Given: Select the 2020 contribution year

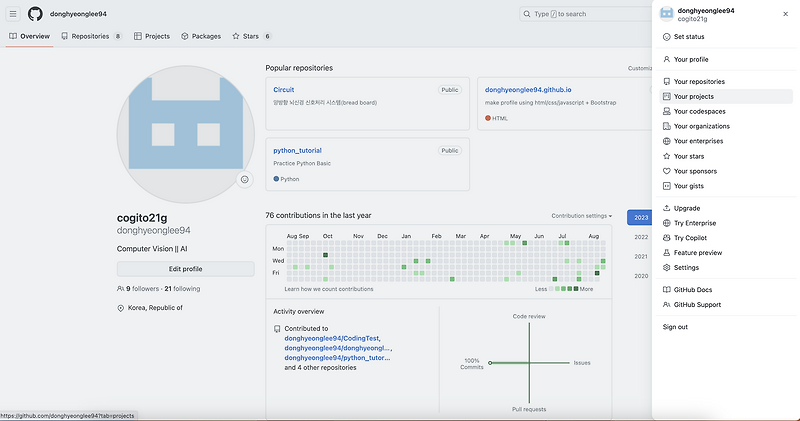Looking at the screenshot, I should tap(641, 276).
